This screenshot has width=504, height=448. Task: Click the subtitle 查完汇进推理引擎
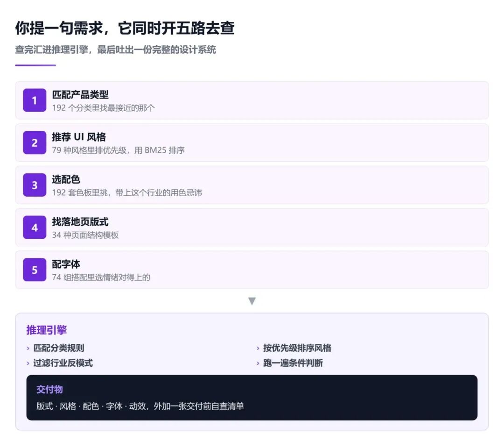click(x=115, y=50)
